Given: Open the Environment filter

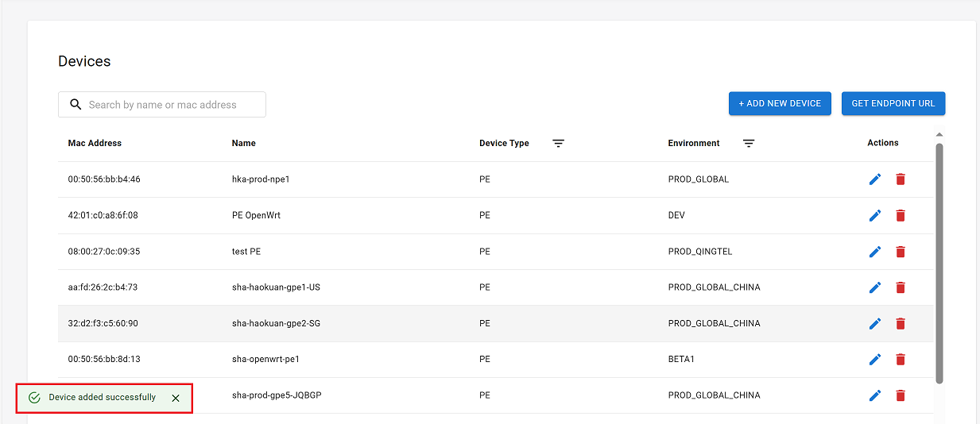Looking at the screenshot, I should [749, 144].
